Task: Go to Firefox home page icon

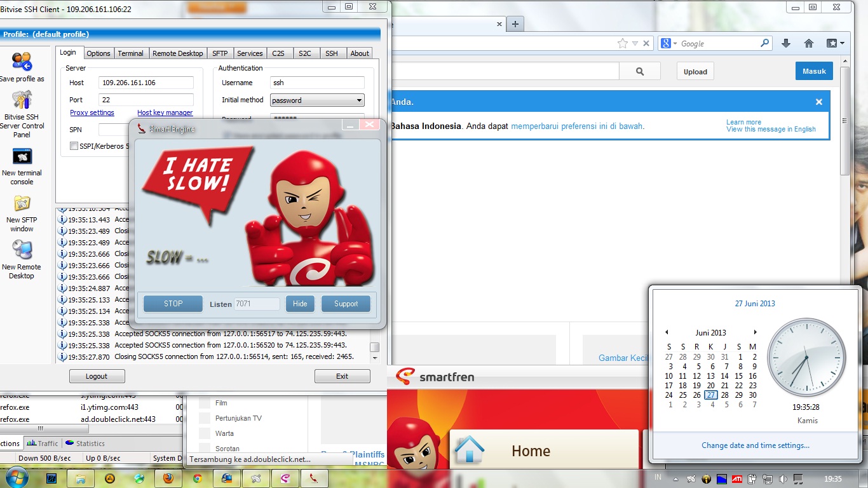Action: pos(809,43)
